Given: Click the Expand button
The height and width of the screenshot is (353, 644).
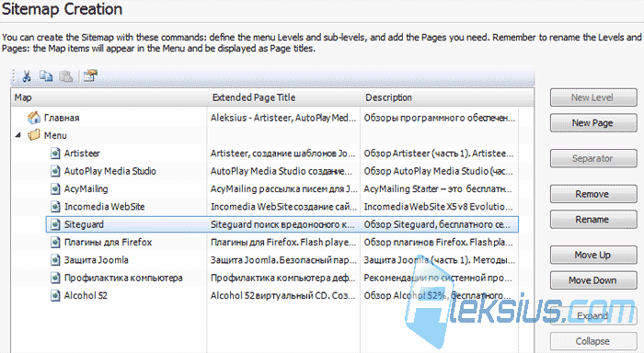Looking at the screenshot, I should 592,315.
